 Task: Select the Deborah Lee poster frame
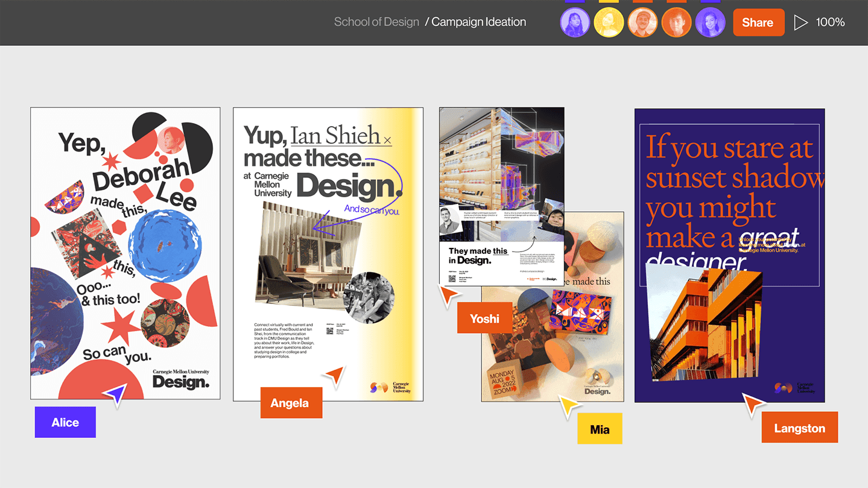click(x=125, y=253)
